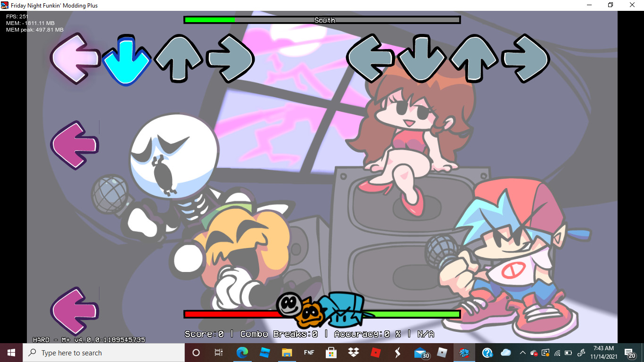This screenshot has width=644, height=362.
Task: Click the opponent's gray right arrow receptor
Action: [231, 58]
